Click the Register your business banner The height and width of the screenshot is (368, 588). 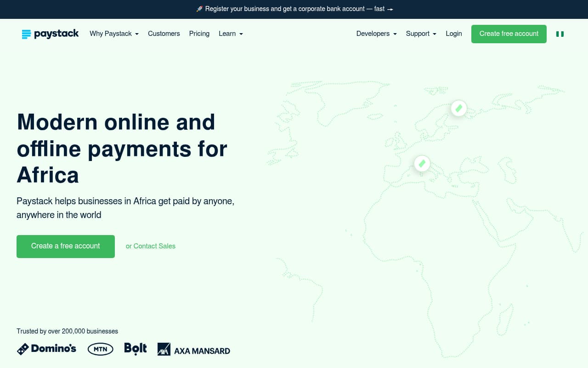pyautogui.click(x=294, y=9)
